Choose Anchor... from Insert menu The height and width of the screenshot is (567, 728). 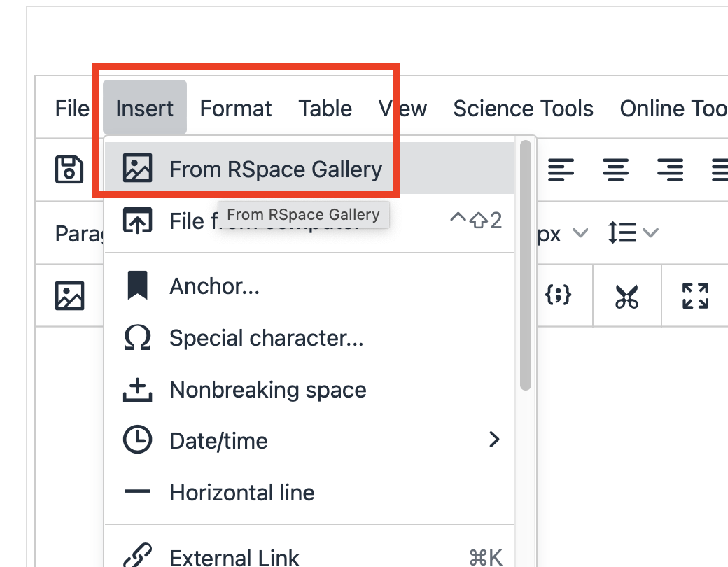point(309,286)
